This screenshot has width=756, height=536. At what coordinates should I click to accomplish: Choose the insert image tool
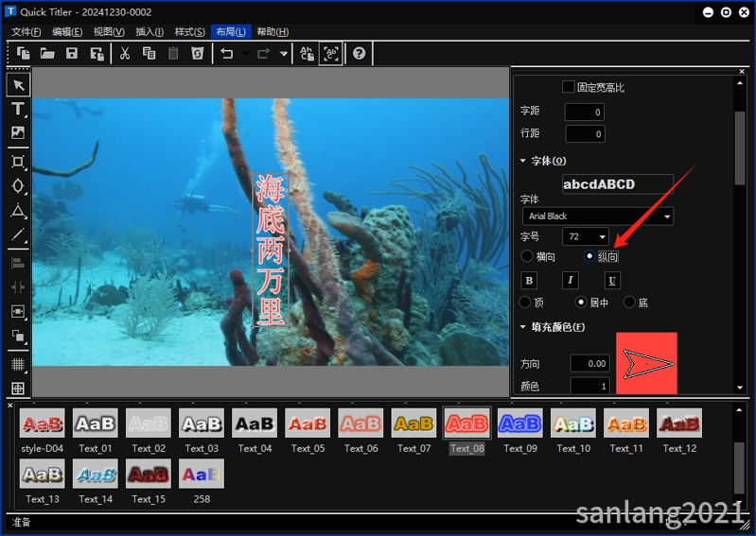tap(18, 132)
